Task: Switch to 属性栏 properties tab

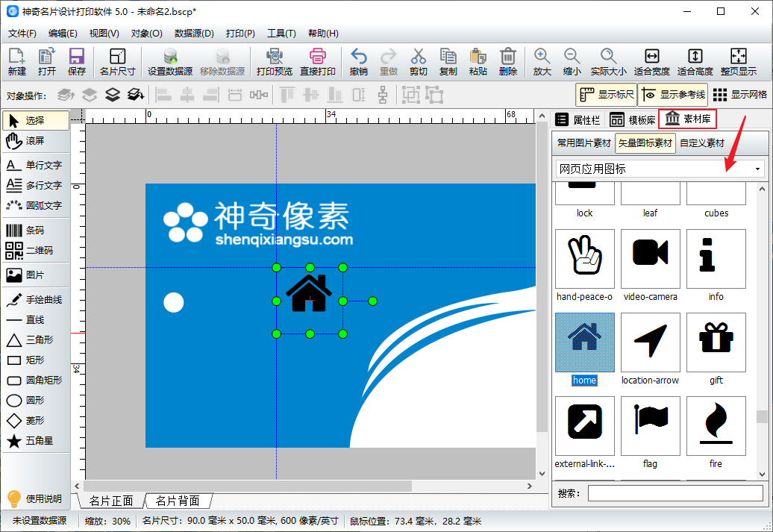Action: 578,120
